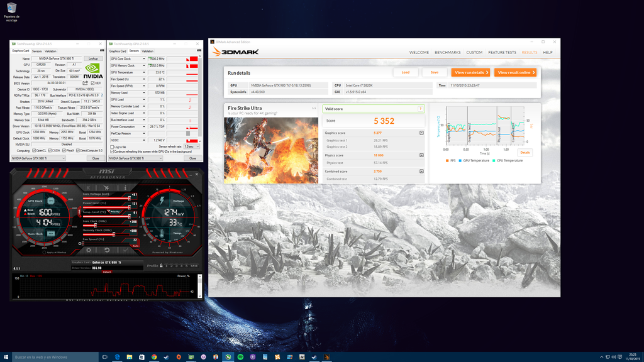Click the camera icon in GPU-Z Sensors window
This screenshot has height=362, width=644.
point(199,50)
